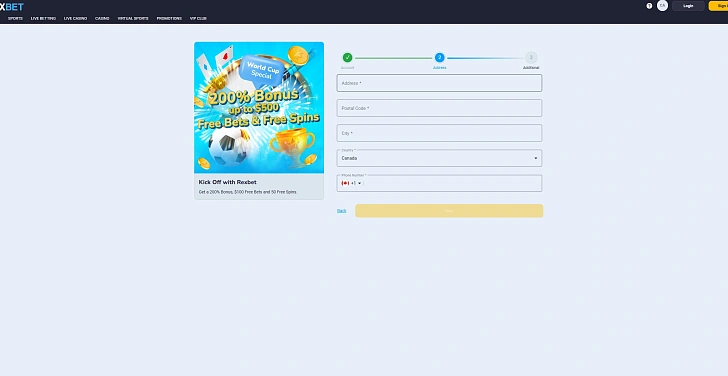The height and width of the screenshot is (376, 728).
Task: Click the "Additional" step label
Action: click(x=531, y=68)
